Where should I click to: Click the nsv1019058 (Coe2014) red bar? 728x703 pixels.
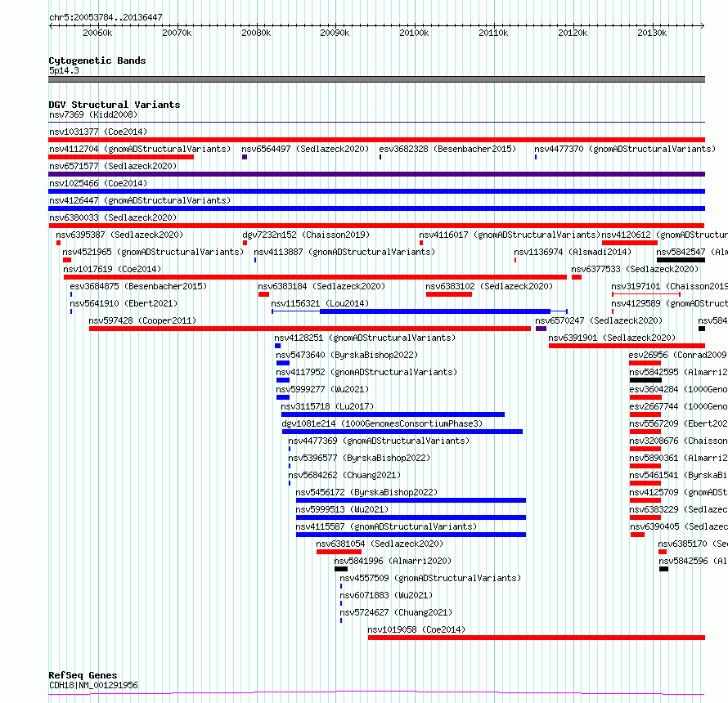[x=537, y=638]
